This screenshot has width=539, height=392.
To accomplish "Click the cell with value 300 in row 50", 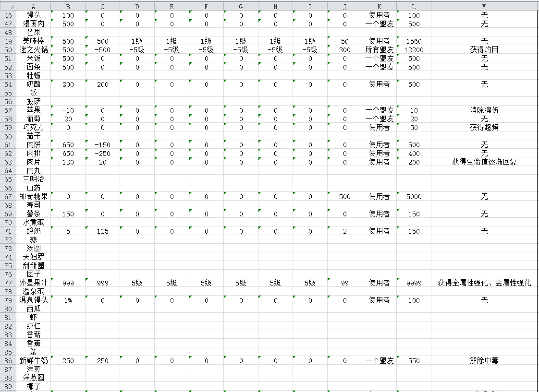I will point(345,50).
